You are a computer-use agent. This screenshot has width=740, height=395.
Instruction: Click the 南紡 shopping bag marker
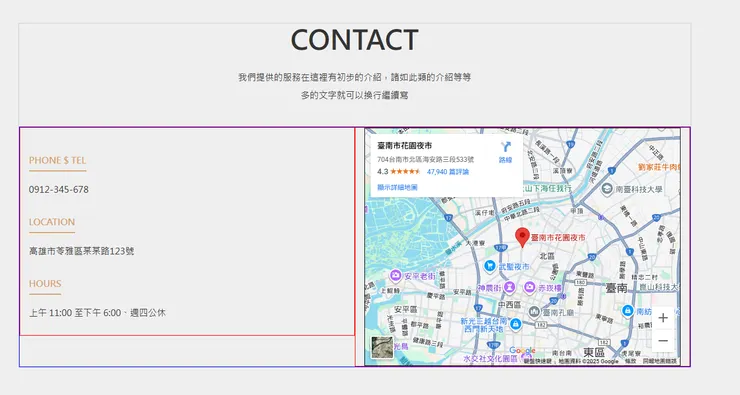tap(628, 311)
